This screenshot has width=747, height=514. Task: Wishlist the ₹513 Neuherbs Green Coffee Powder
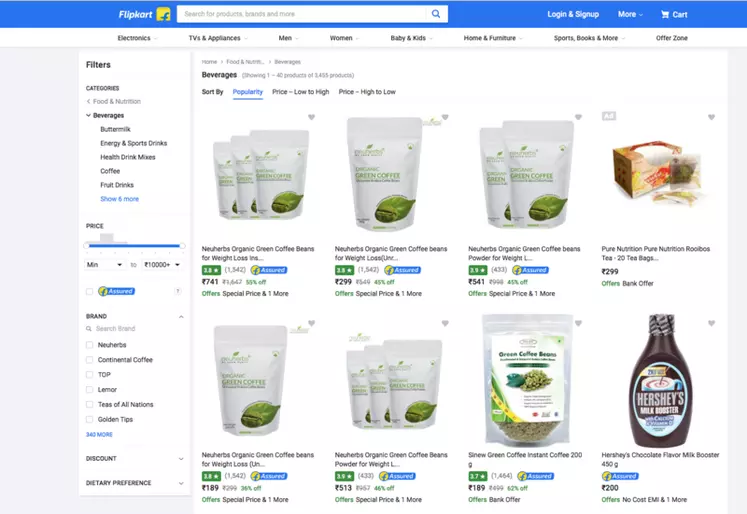(445, 323)
